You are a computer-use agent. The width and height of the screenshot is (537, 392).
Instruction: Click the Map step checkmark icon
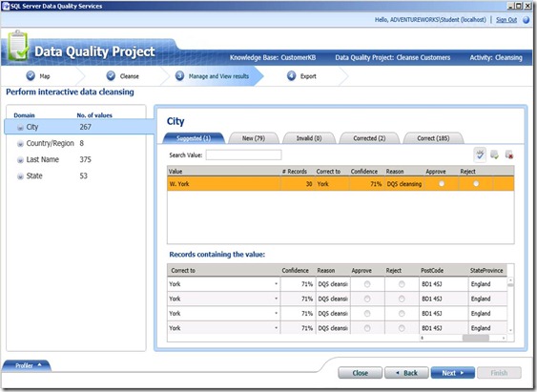pyautogui.click(x=31, y=75)
